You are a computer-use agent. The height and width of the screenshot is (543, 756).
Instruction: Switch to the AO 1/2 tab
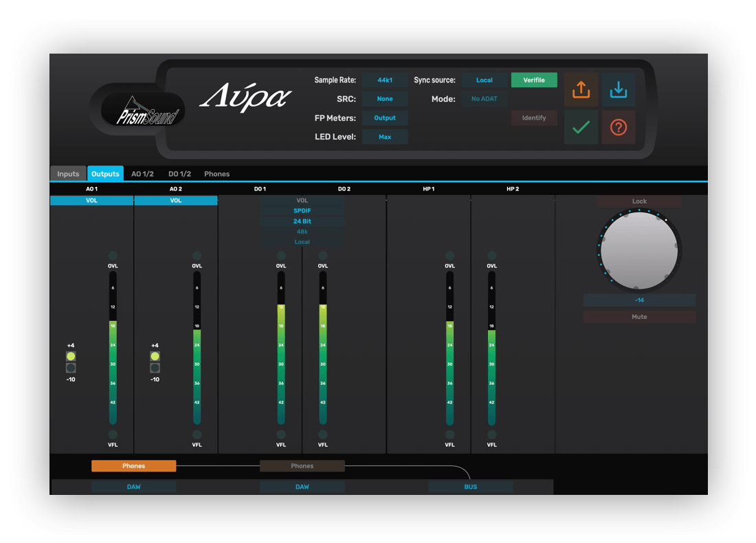pyautogui.click(x=142, y=174)
